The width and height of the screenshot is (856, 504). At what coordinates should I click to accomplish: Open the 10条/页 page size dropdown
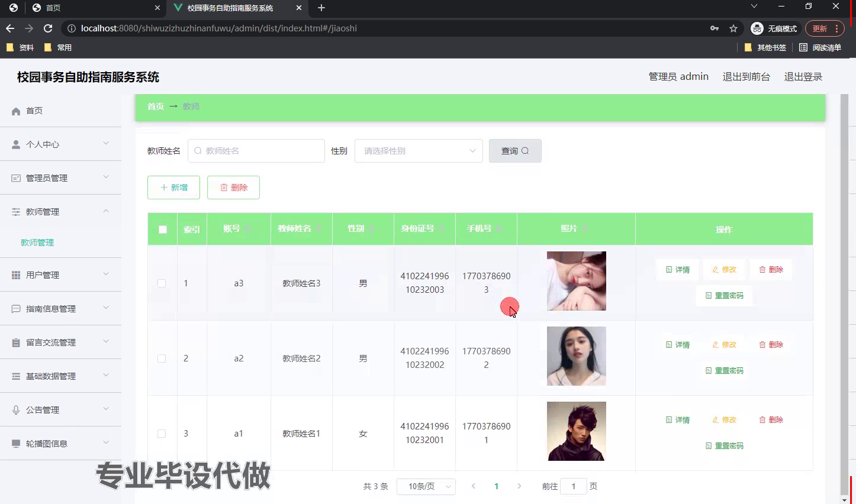426,486
